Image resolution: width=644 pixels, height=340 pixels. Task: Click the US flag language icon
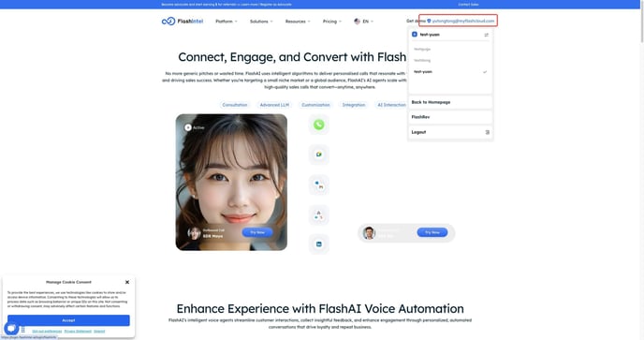click(x=357, y=22)
